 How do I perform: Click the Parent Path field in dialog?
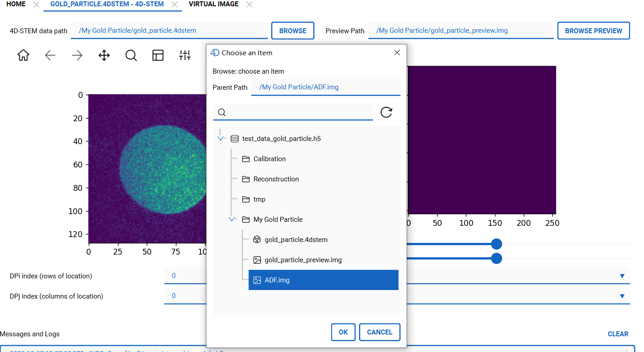326,87
